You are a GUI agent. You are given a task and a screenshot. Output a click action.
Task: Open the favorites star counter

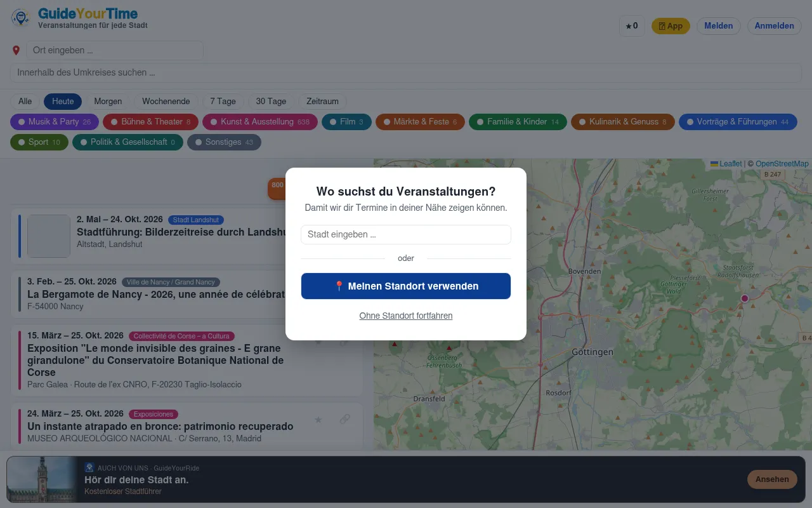click(x=632, y=26)
